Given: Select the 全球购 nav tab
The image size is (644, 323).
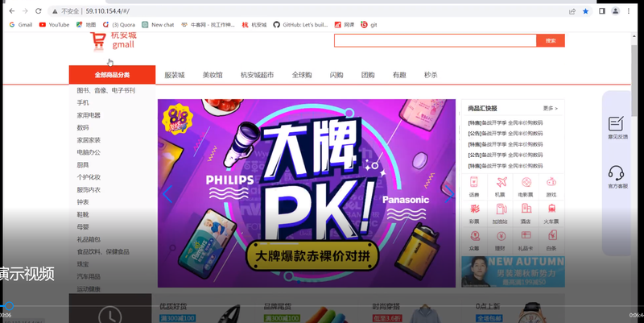Looking at the screenshot, I should 302,75.
